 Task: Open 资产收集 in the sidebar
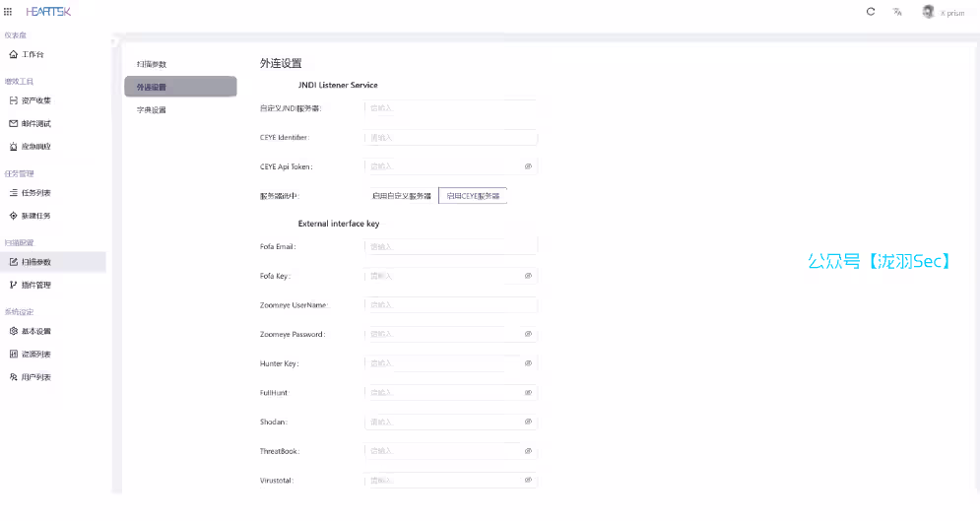pyautogui.click(x=35, y=100)
